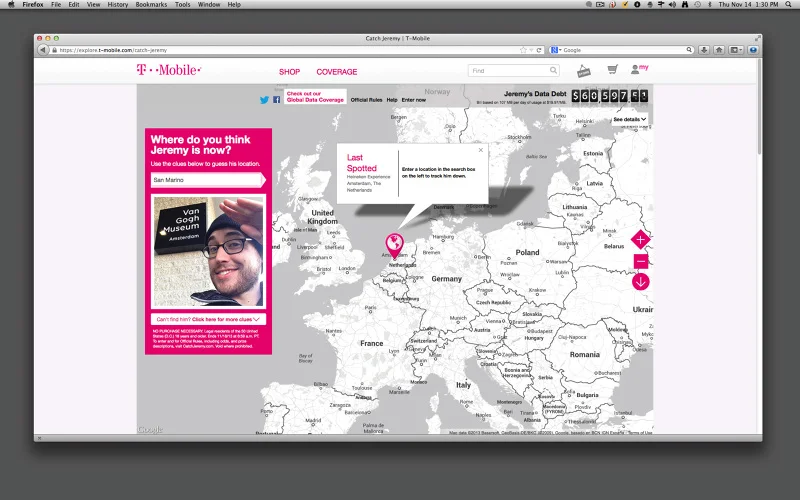
Task: Open the Official Rules link
Action: pyautogui.click(x=366, y=100)
